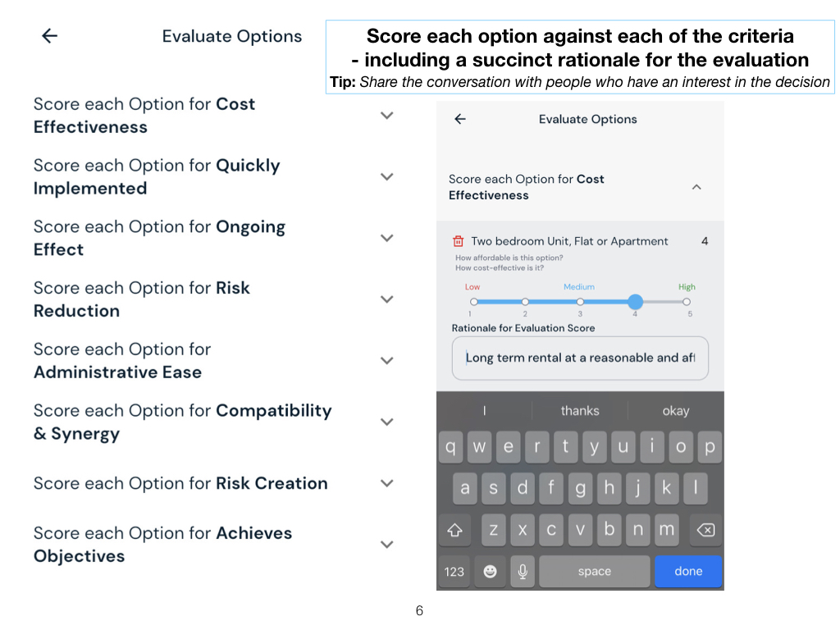Expand the Risk Reduction scoring section

tap(387, 299)
